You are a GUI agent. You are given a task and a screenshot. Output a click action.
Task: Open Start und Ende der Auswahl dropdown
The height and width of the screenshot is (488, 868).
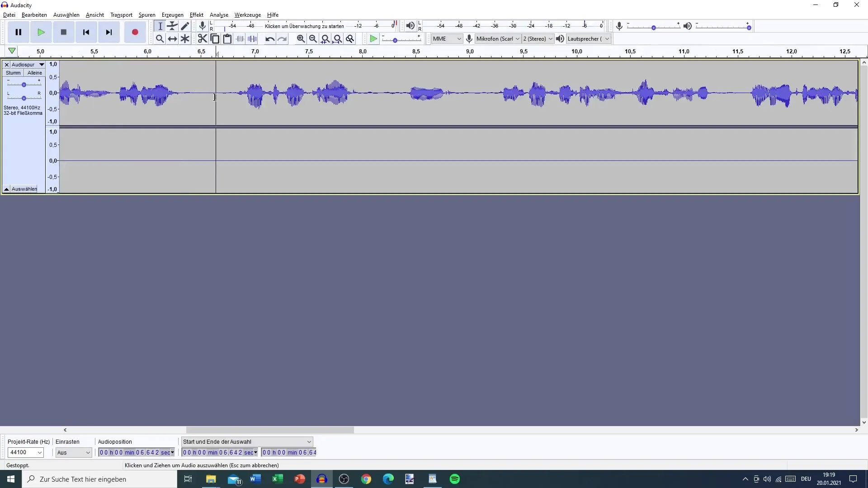coord(247,441)
